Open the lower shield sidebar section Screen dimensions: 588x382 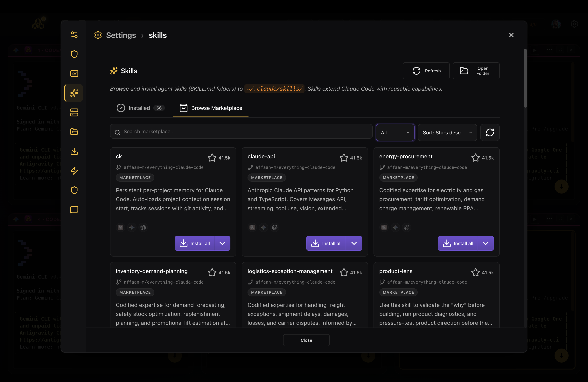point(74,190)
